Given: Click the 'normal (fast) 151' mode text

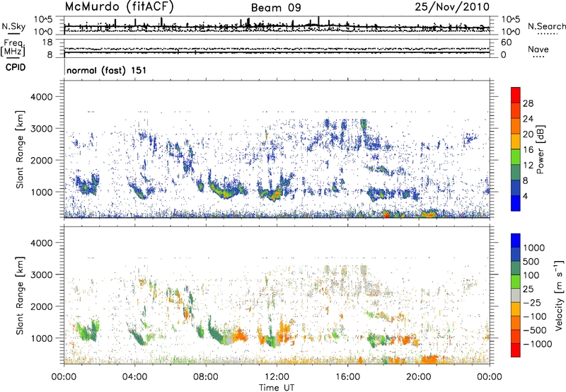Looking at the screenshot, I should point(107,70).
